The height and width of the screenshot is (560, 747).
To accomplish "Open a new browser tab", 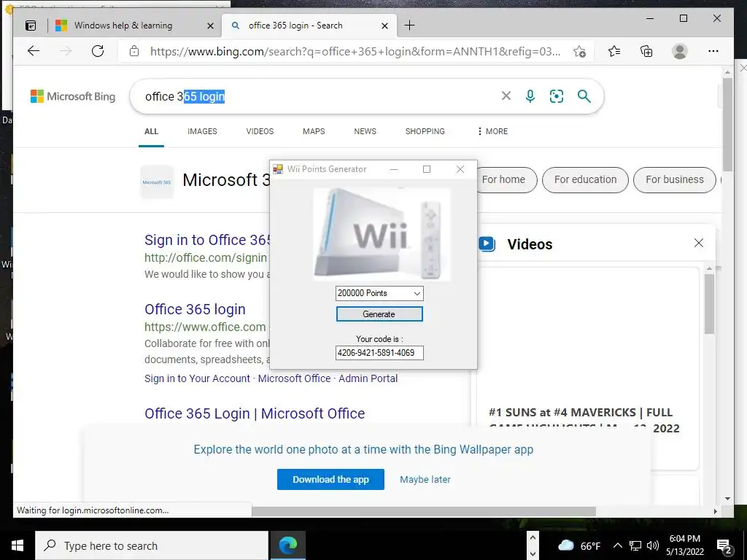I will coord(409,26).
